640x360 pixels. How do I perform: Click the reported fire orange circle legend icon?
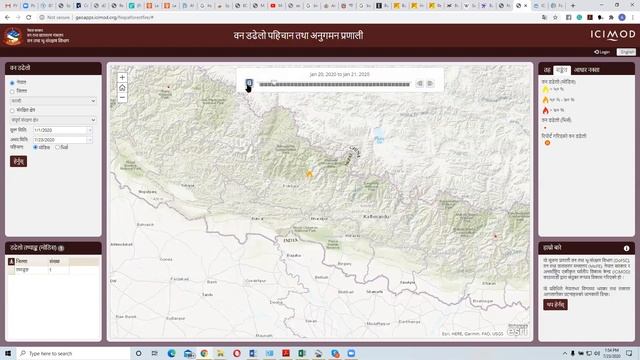point(547,143)
